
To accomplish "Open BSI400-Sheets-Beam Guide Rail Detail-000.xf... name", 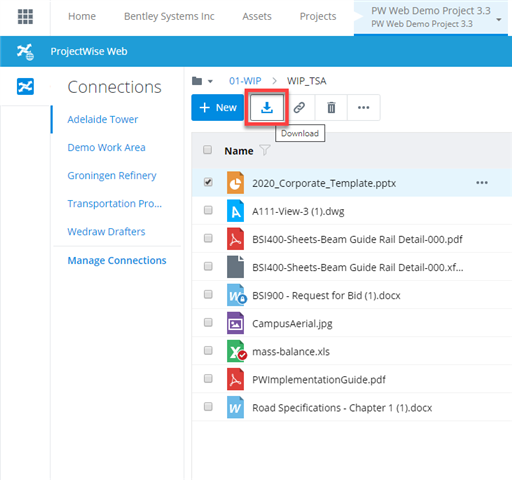I will tap(358, 267).
